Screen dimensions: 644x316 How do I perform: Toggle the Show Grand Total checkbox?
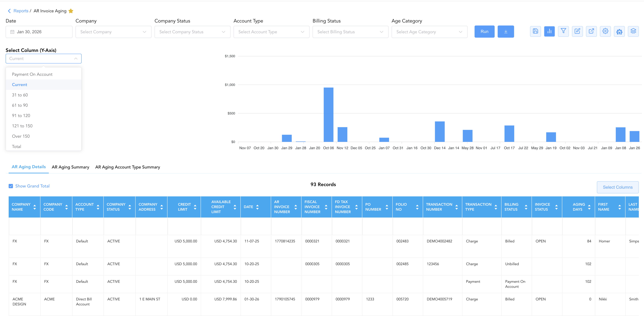[11, 186]
